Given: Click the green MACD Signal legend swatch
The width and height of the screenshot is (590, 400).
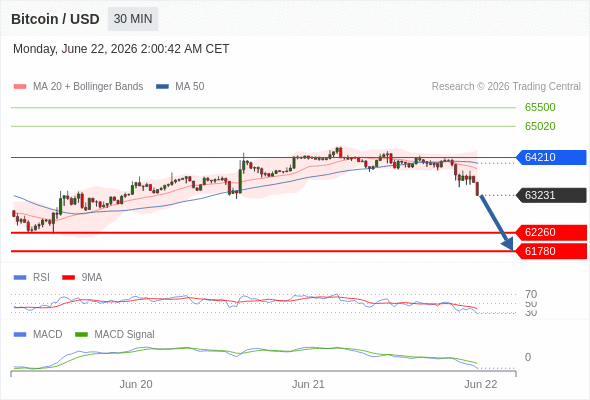Looking at the screenshot, I should 81,335.
